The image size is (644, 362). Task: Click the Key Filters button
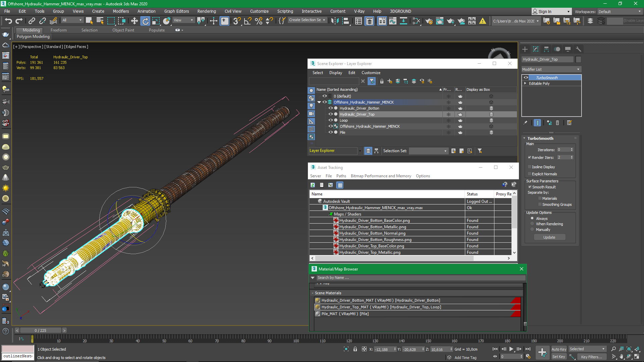coord(592,357)
